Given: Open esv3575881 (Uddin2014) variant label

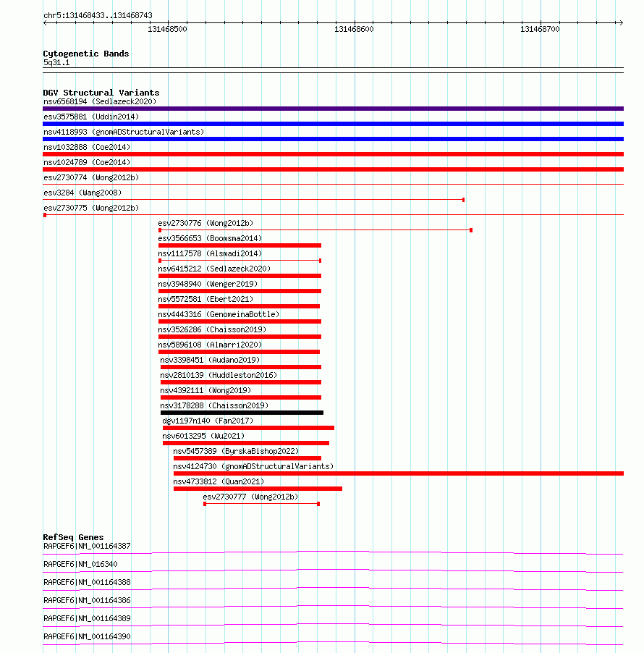Looking at the screenshot, I should coord(91,117).
